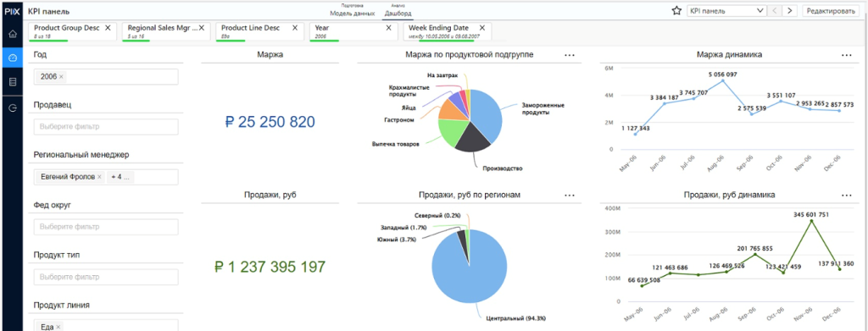868x331 pixels.
Task: Expand the Фед округ filter selector
Action: click(106, 227)
